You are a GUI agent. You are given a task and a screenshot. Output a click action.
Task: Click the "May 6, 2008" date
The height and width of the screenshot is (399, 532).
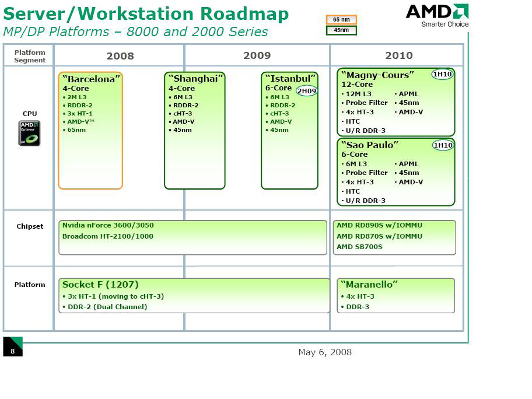point(325,352)
